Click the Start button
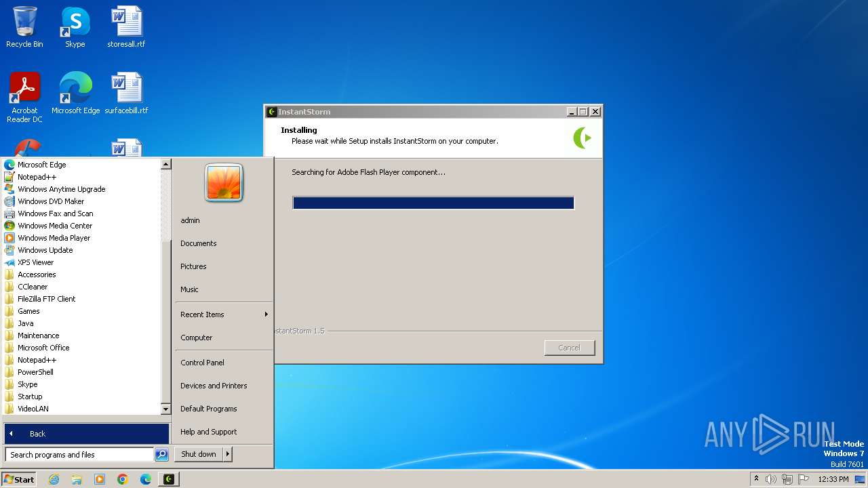 coord(19,479)
